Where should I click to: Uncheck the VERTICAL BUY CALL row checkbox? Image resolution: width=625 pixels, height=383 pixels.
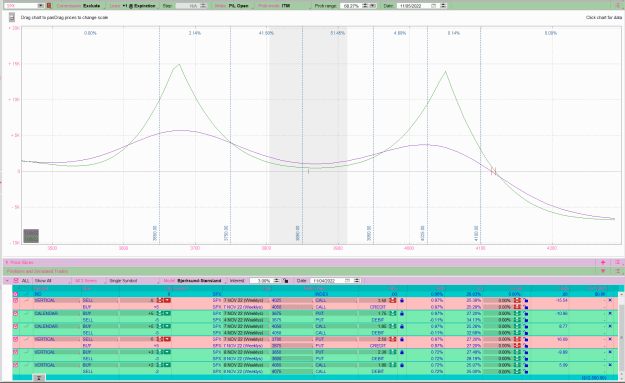coord(16,365)
